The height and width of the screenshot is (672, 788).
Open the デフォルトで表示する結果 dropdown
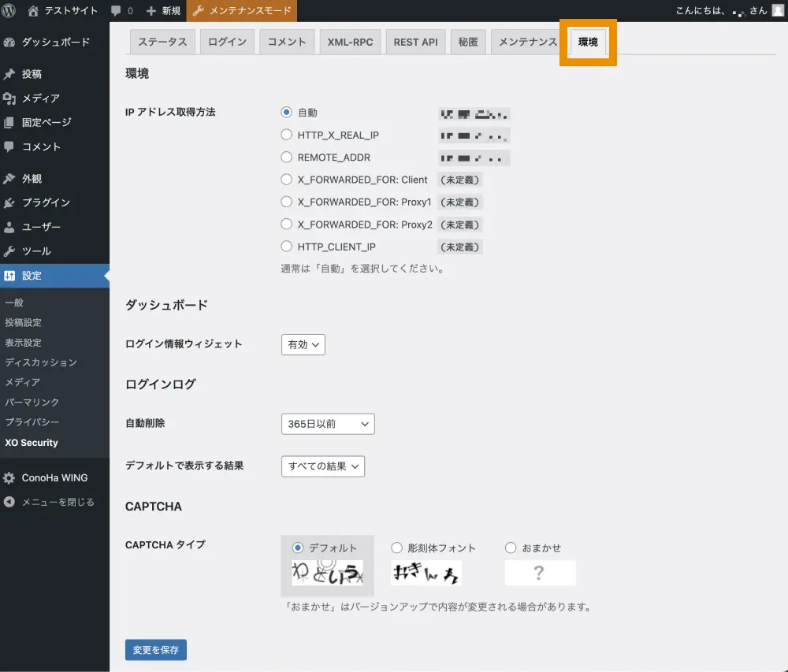coord(323,466)
